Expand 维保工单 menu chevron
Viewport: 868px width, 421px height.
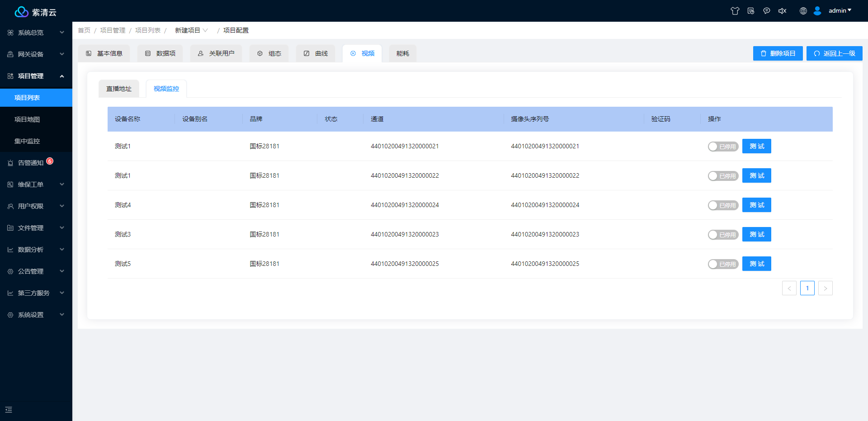tap(62, 184)
